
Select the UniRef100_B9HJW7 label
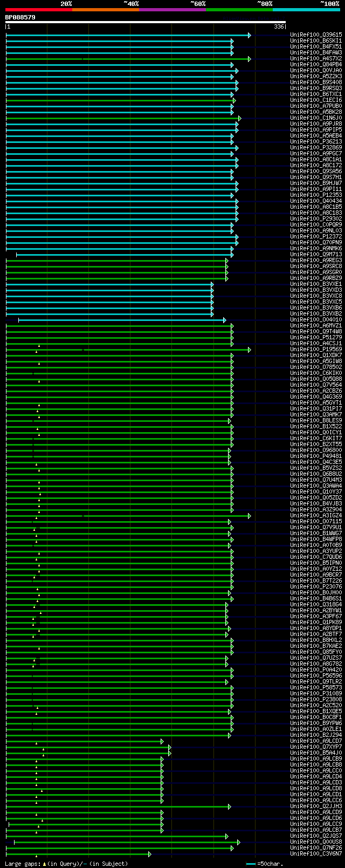coord(316,183)
